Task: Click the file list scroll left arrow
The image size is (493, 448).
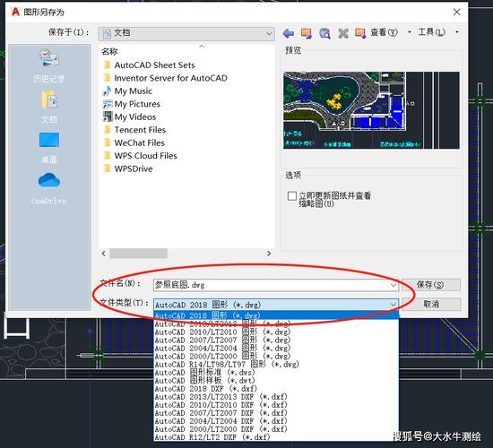Action: [x=104, y=254]
